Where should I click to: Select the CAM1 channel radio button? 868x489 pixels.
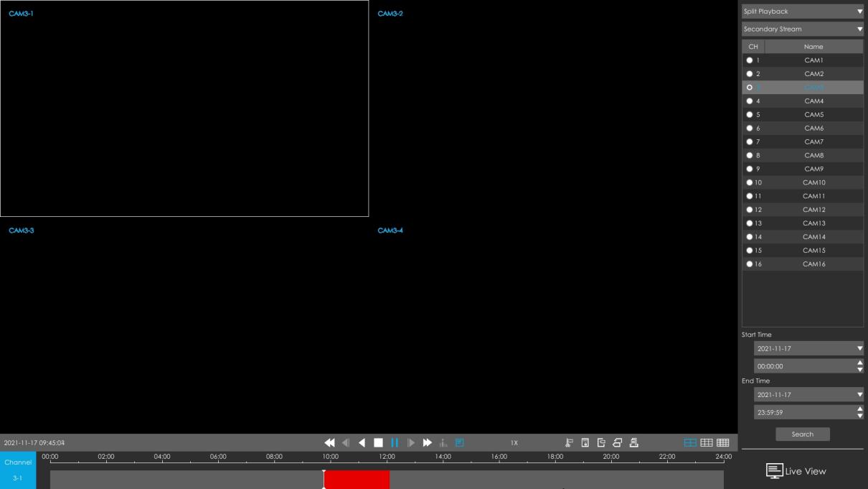(750, 60)
